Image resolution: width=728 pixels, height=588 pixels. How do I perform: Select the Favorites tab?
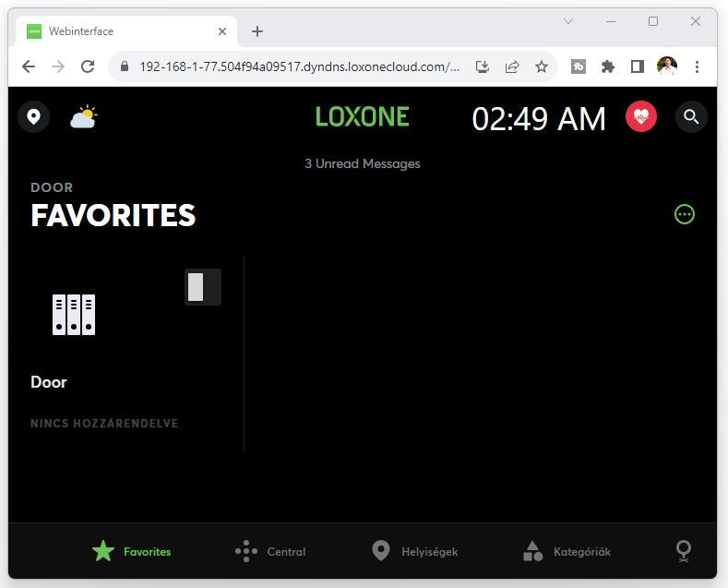132,551
